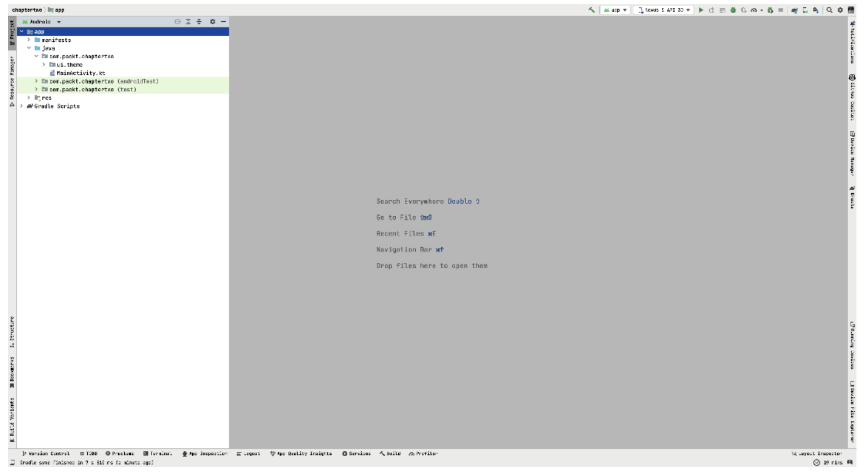
Task: Click Select Opened File target icon
Action: [x=178, y=22]
